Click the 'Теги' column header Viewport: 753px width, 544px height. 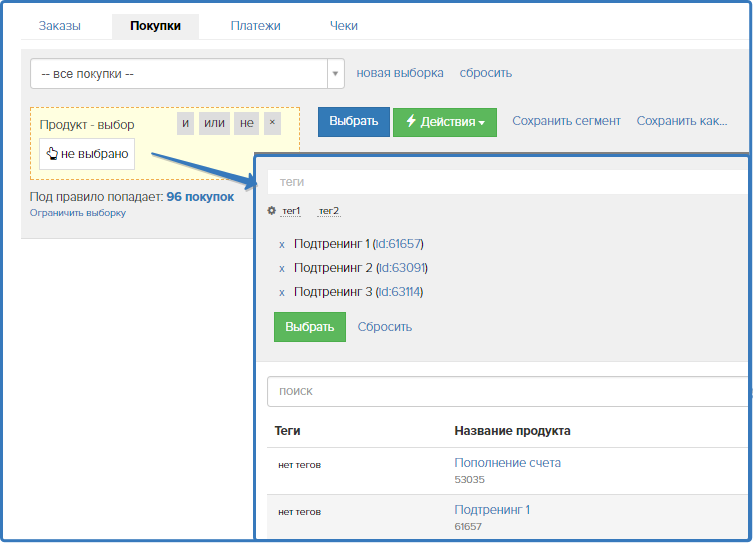[x=287, y=431]
